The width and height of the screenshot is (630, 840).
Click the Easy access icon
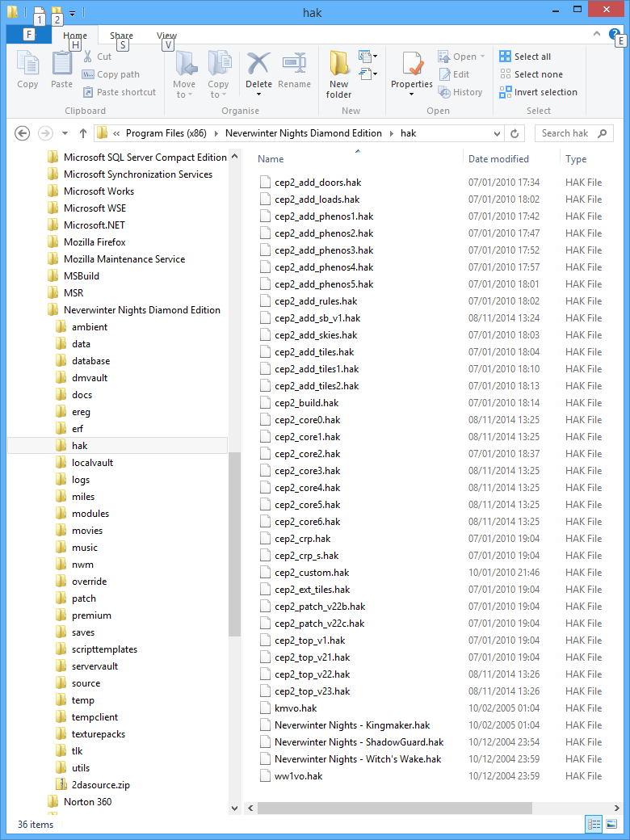(x=367, y=73)
